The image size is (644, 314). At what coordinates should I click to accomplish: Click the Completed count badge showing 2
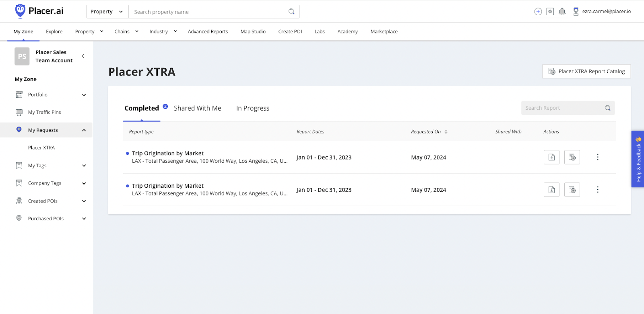[x=165, y=107]
